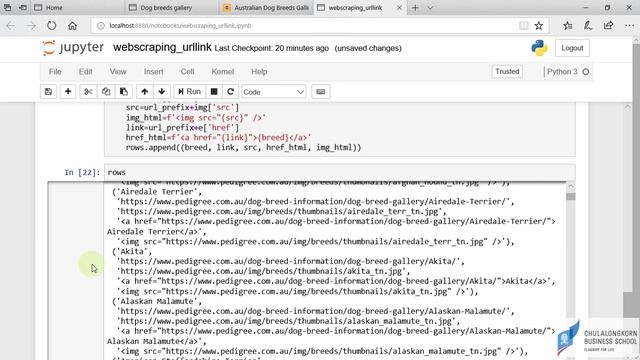Go back in browser history

click(x=11, y=26)
